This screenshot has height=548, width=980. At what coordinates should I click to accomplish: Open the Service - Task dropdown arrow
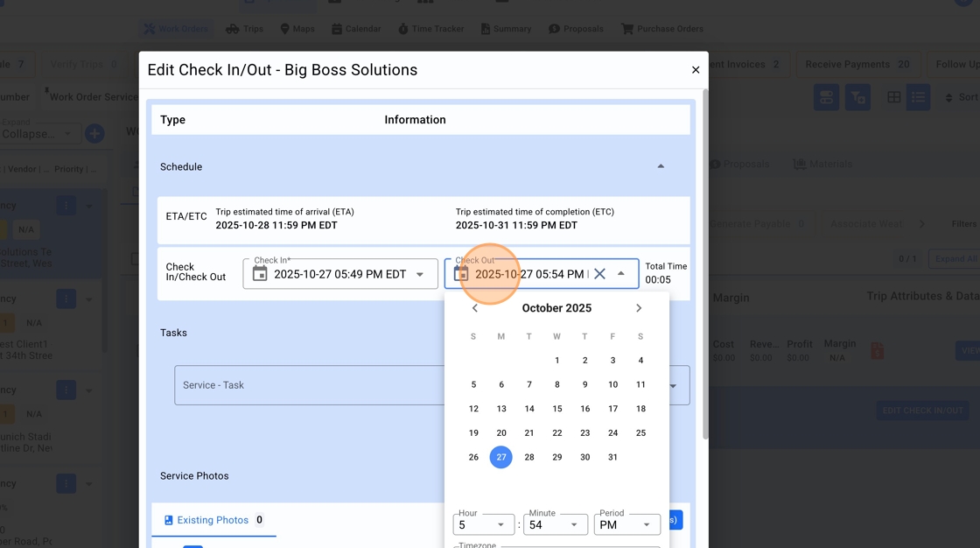pos(673,386)
